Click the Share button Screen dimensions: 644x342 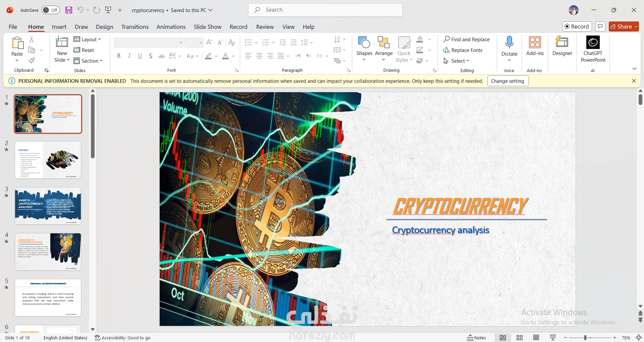624,26
